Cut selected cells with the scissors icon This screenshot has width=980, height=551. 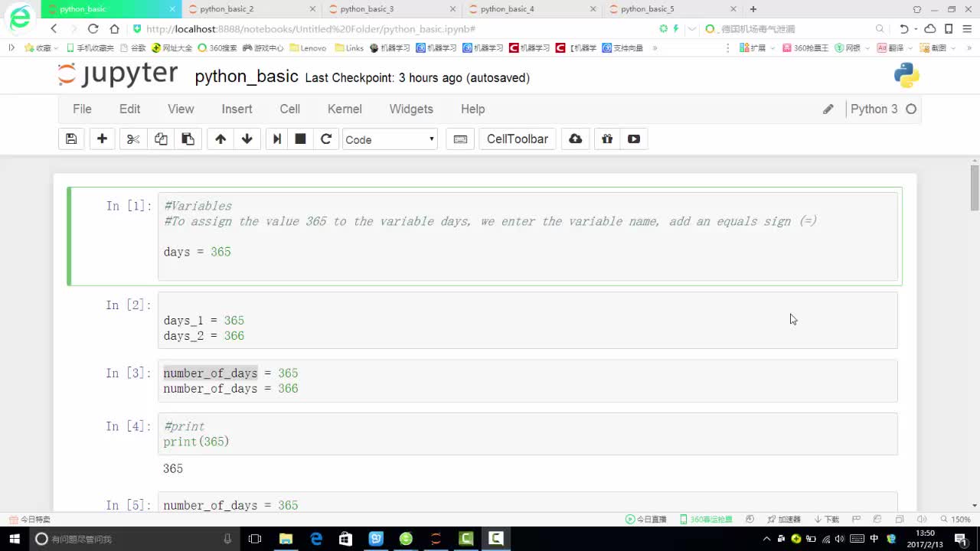click(x=133, y=139)
